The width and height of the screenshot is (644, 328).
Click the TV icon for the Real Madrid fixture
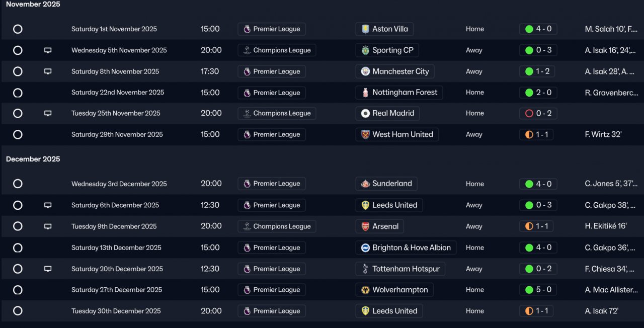click(x=48, y=114)
